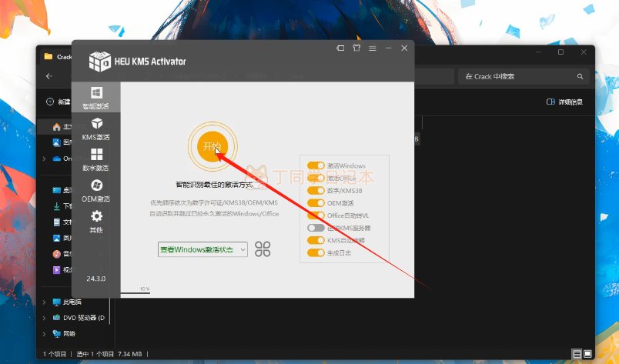Click the flag icon in Activator title bar
619x364 pixels.
[340, 48]
